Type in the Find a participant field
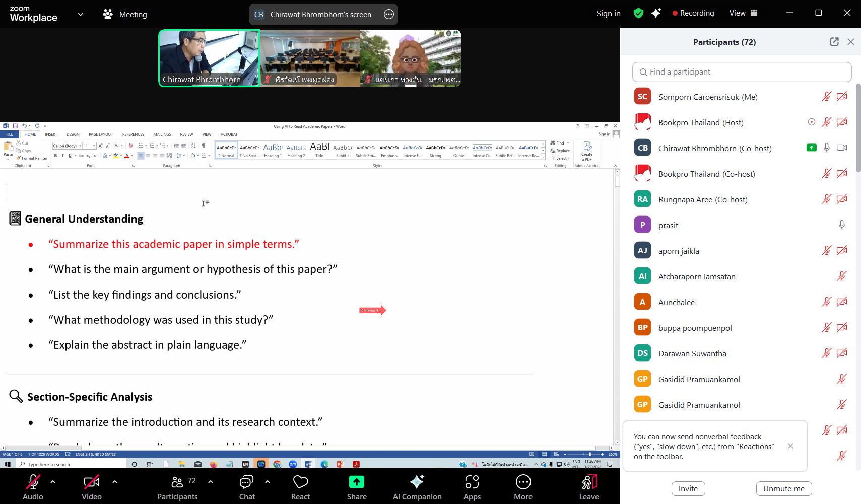This screenshot has height=504, width=861. (x=742, y=72)
